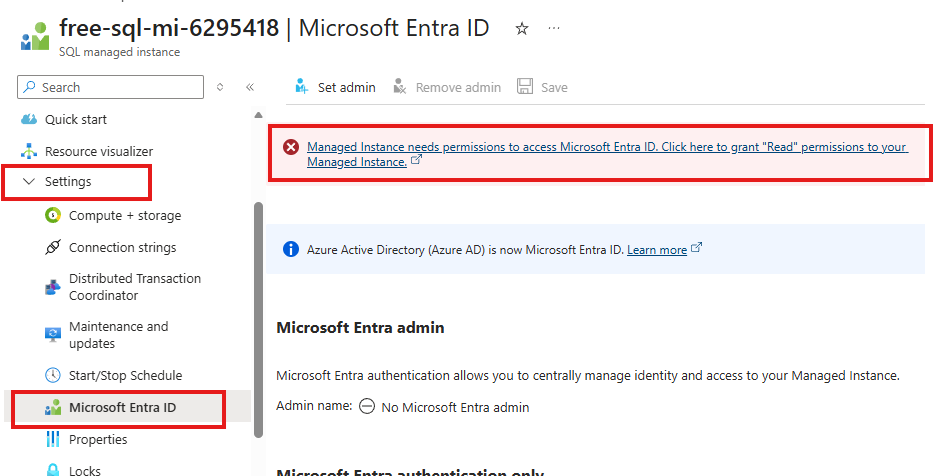This screenshot has width=933, height=476.
Task: Open Maintenance and updates page
Action: pyautogui.click(x=118, y=335)
